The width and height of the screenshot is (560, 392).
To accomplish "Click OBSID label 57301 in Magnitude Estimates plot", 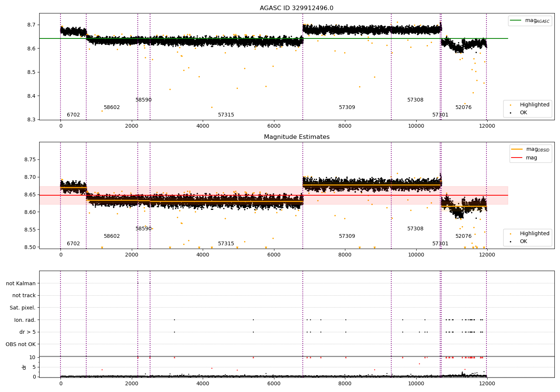I will tap(440, 244).
